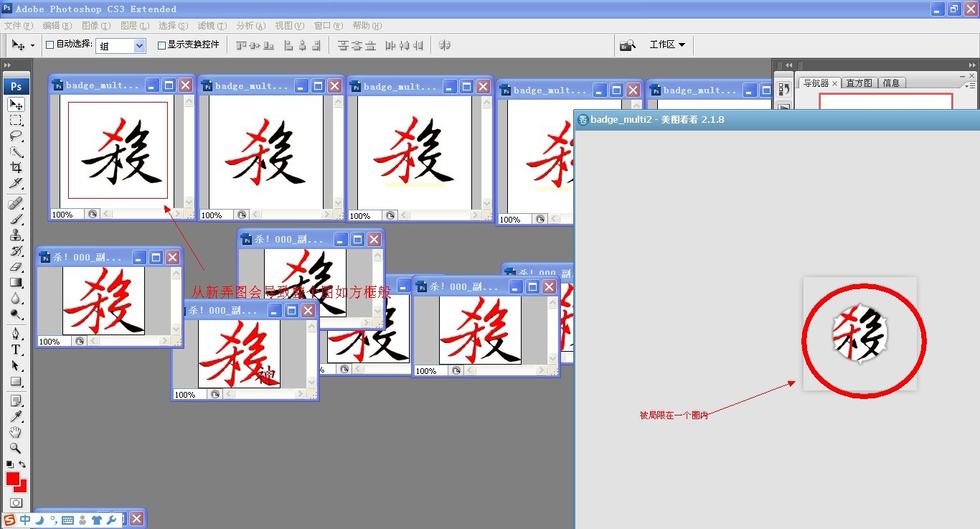Pick the Type tool
This screenshot has height=529, width=980.
[x=16, y=349]
